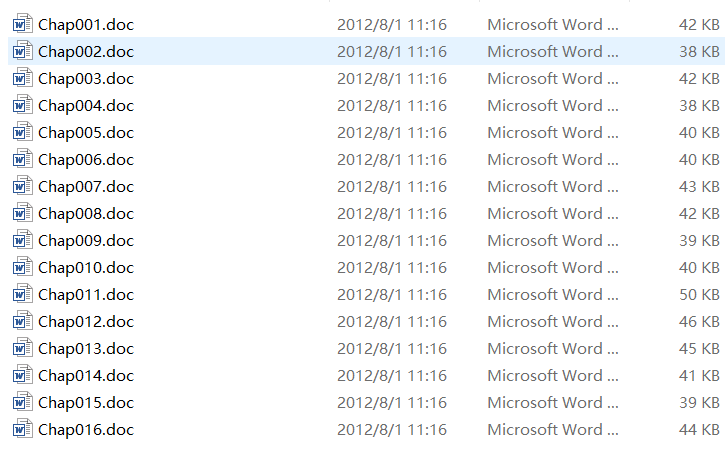Screen dimensions: 728x452
Task: Click the Microsoft Word type of Chap010.doc
Action: (x=553, y=267)
